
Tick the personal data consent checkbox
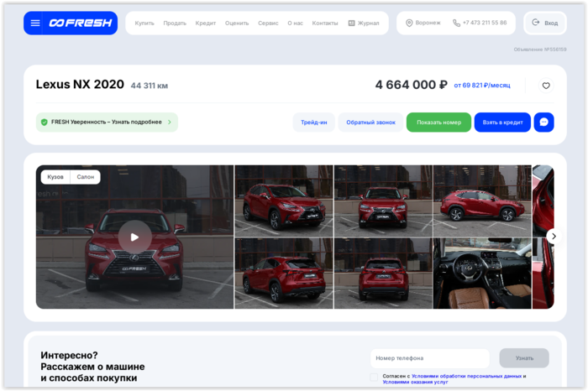[374, 377]
